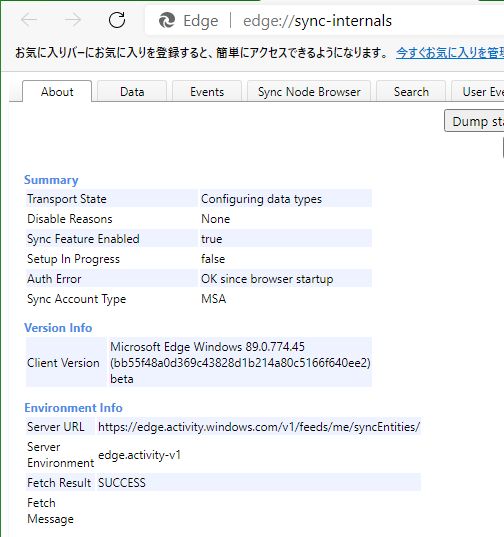
Task: Click the Fetch Message label
Action: tap(50, 511)
